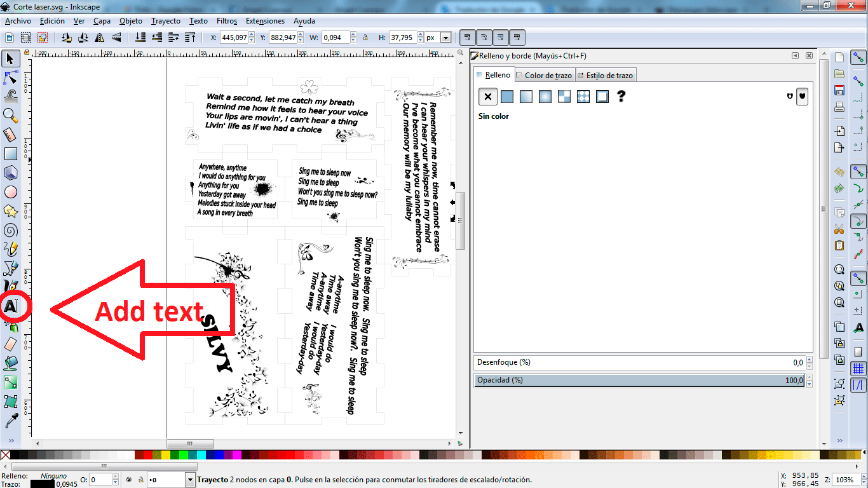The image size is (868, 488).
Task: Toggle scale stroke width option
Action: point(467,37)
